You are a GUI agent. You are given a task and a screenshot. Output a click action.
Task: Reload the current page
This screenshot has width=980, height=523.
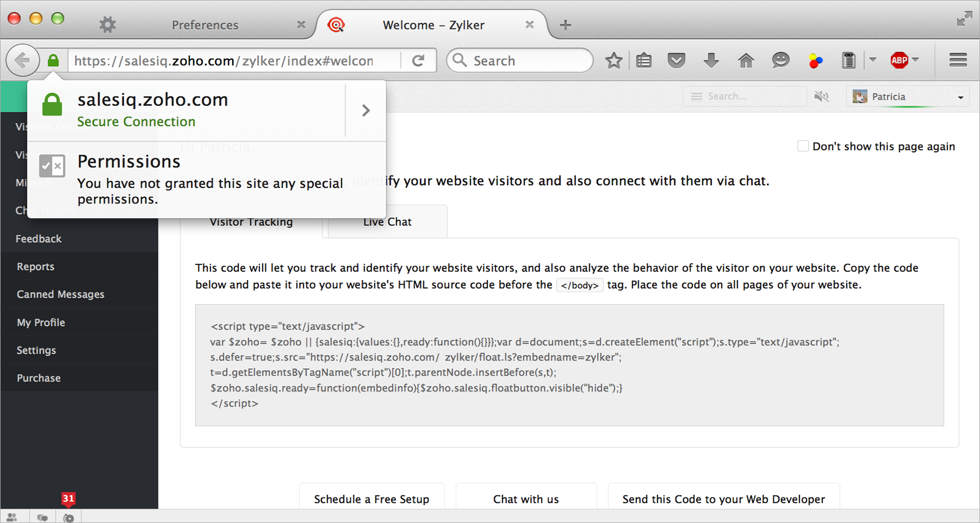(x=418, y=60)
